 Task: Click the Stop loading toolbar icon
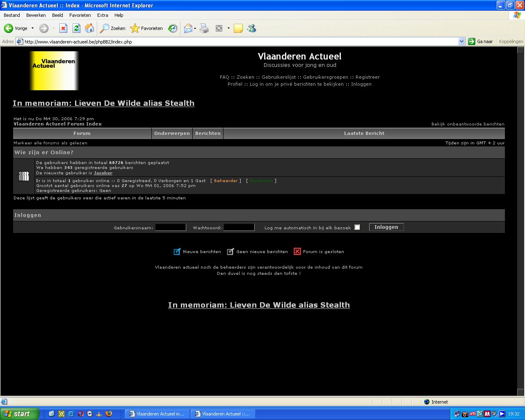pos(63,28)
